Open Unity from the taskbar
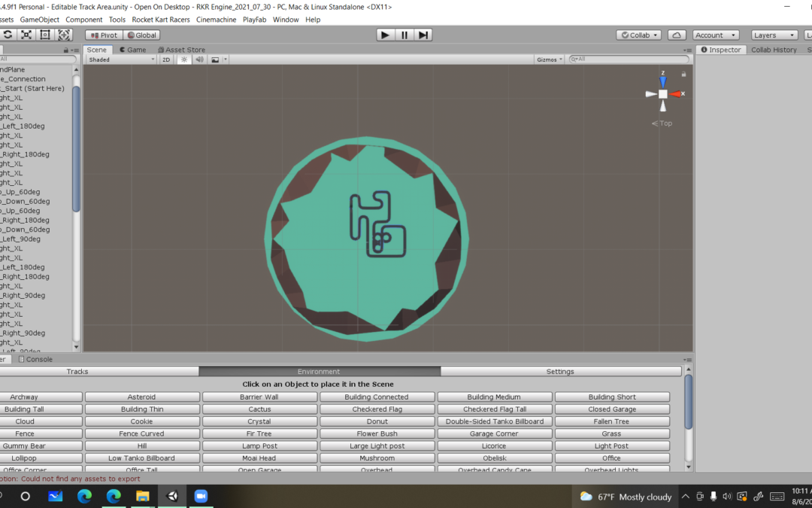Viewport: 812px width, 508px height. point(172,496)
